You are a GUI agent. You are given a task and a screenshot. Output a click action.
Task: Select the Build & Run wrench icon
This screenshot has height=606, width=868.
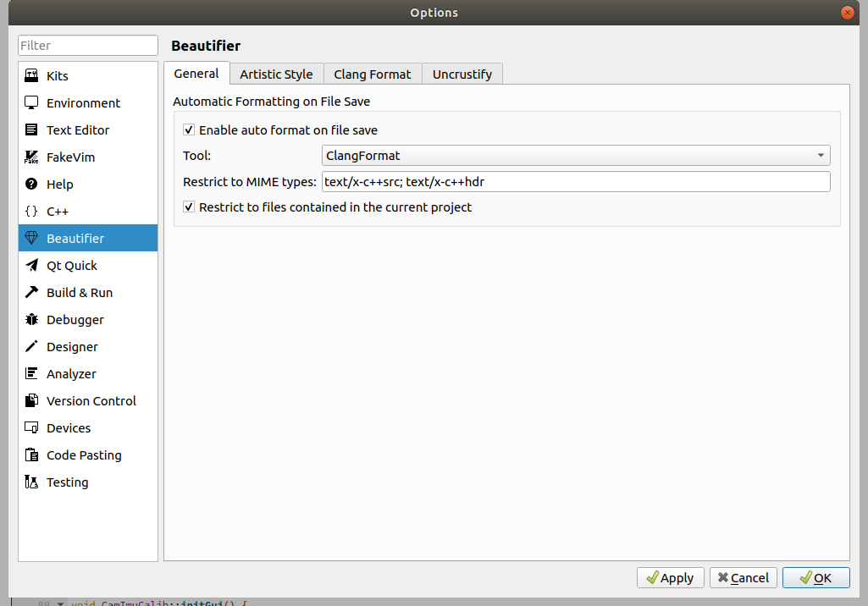point(30,292)
